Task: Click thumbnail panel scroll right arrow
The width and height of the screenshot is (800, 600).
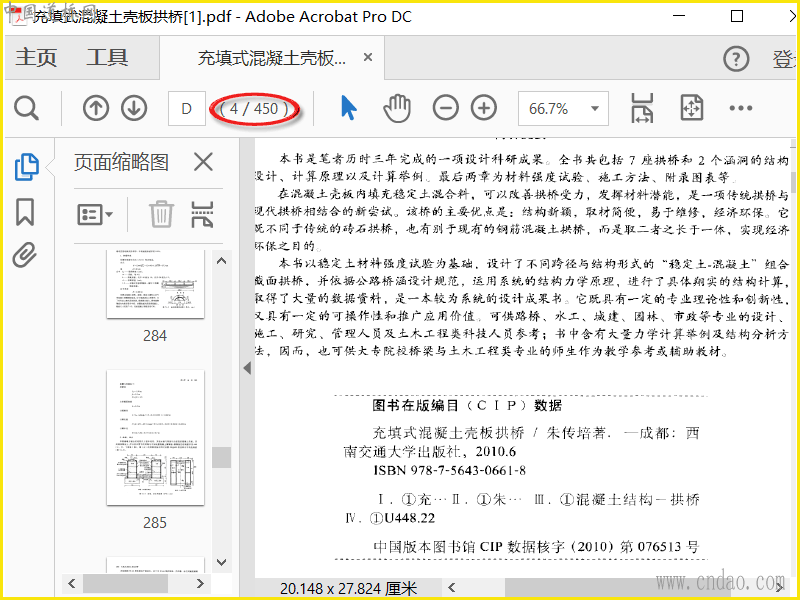Action: pos(200,583)
